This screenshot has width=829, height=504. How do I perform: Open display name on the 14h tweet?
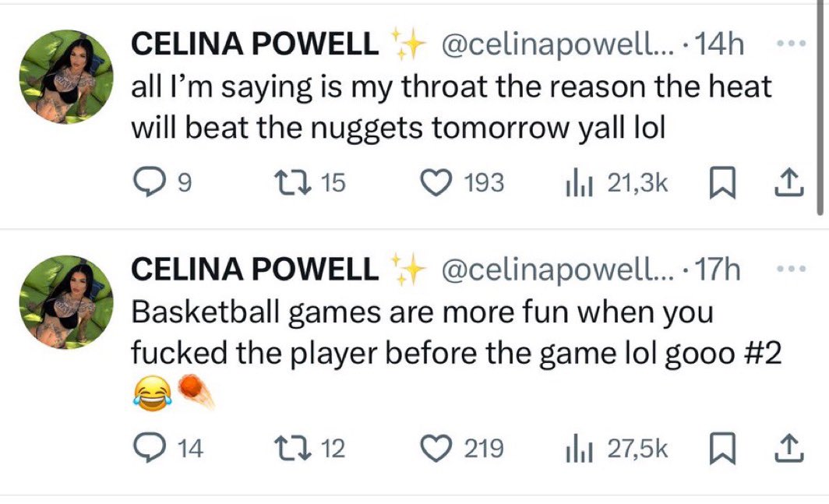click(254, 46)
